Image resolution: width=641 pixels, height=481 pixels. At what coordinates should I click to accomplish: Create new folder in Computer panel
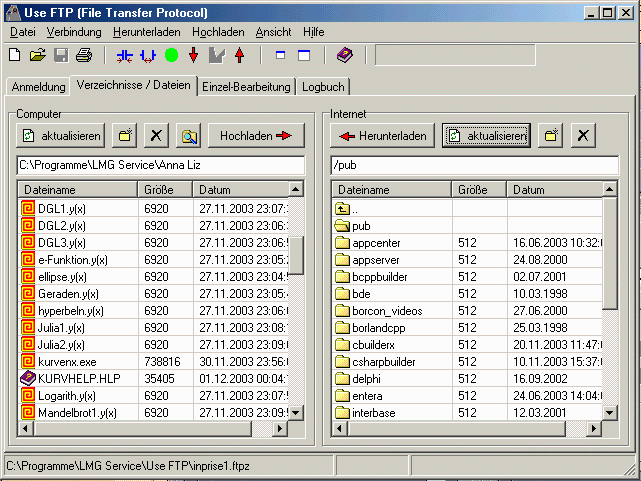tap(126, 135)
